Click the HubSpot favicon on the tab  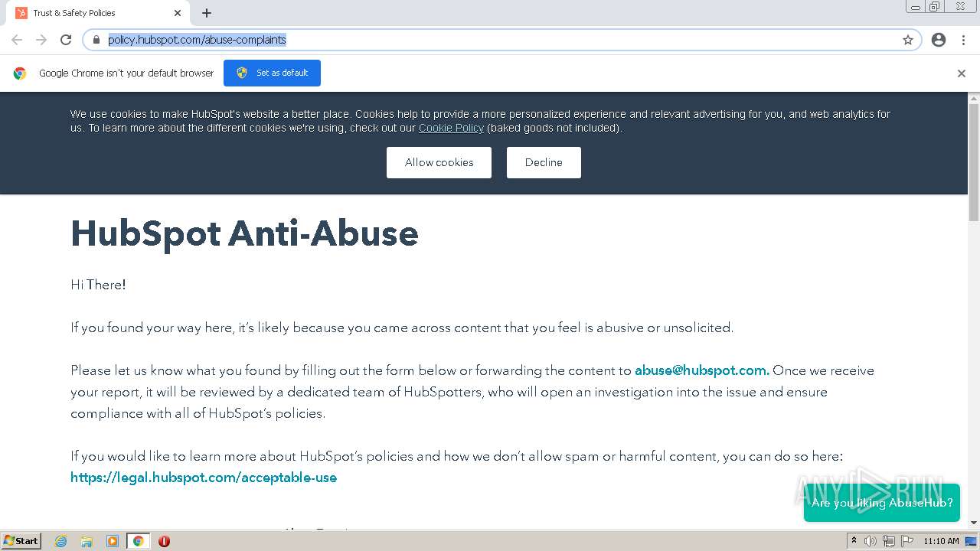[x=21, y=13]
